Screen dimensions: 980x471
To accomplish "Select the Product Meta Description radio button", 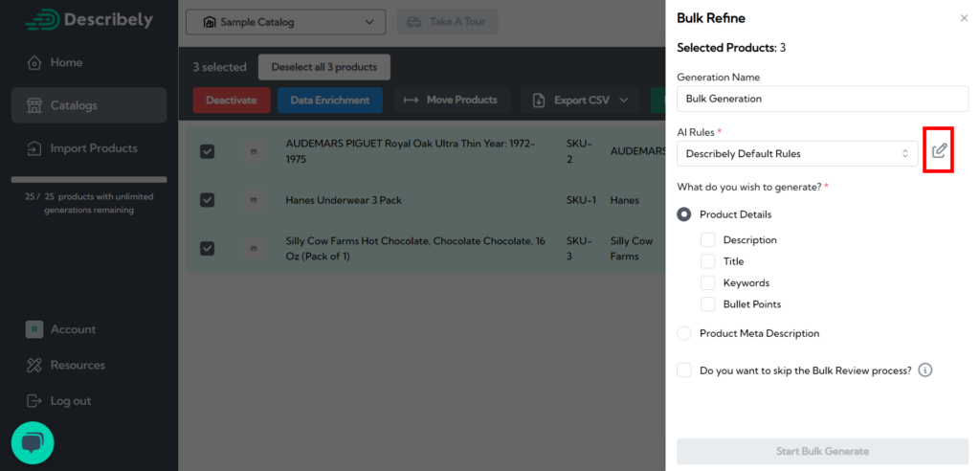I will (x=684, y=333).
